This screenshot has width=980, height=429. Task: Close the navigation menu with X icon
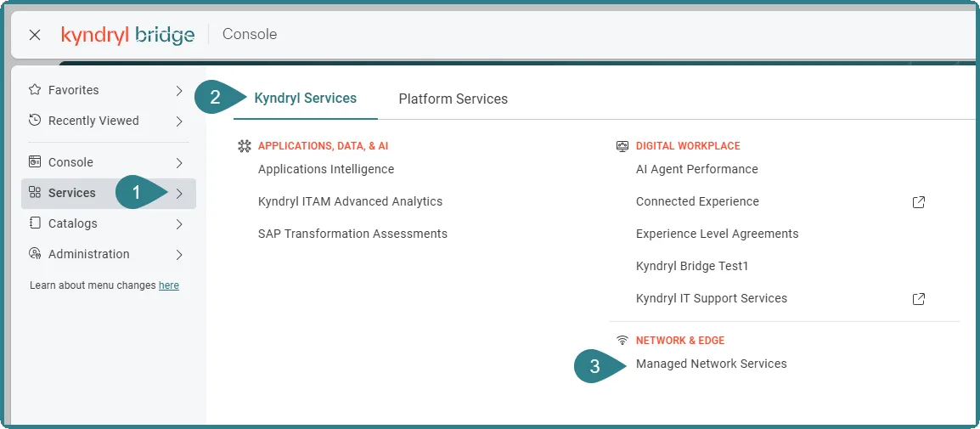coord(35,35)
